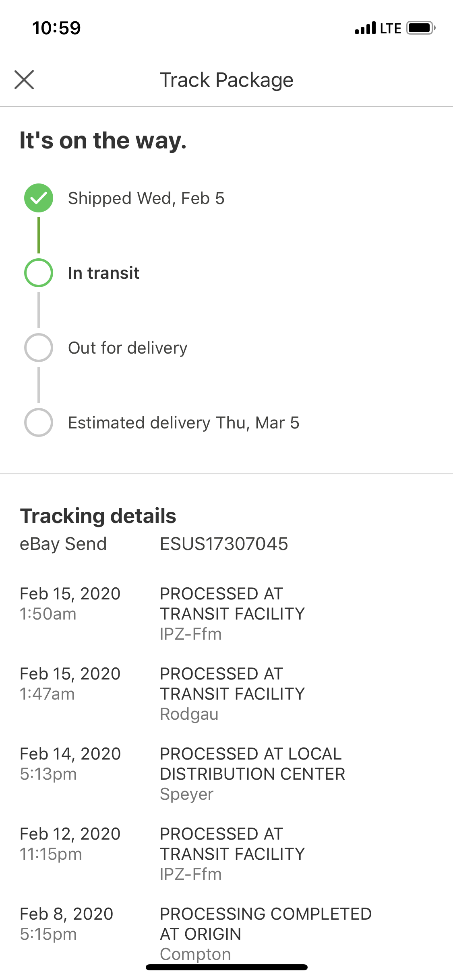Tap the cellular signal bars icon

[365, 28]
